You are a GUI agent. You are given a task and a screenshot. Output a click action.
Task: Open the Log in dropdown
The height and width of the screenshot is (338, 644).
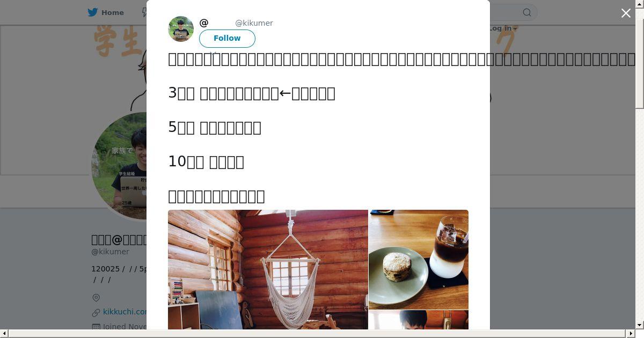point(503,28)
